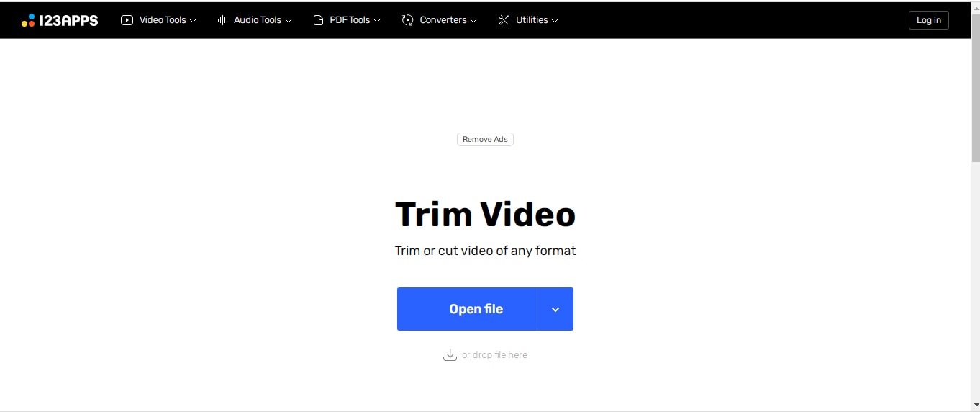The image size is (980, 412).
Task: Expand the Converters menu chevron
Action: pos(473,21)
